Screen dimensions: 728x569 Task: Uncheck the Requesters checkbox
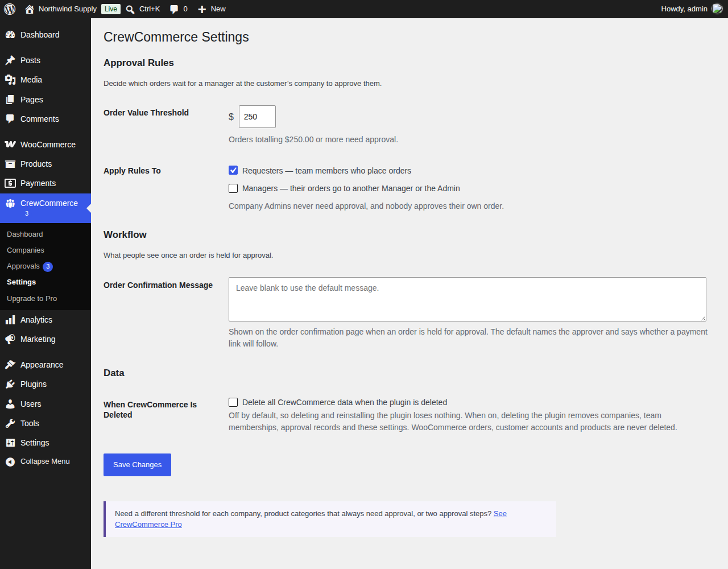tap(233, 170)
